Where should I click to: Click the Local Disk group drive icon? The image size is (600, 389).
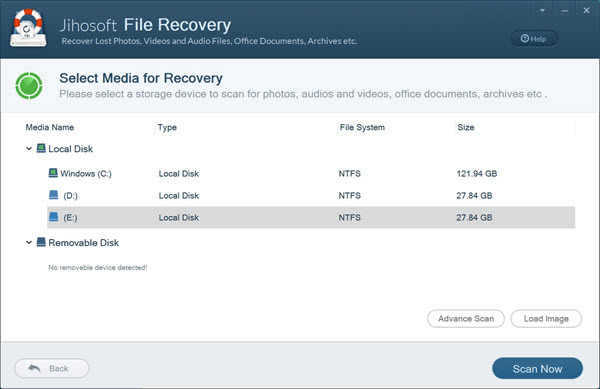tap(41, 148)
